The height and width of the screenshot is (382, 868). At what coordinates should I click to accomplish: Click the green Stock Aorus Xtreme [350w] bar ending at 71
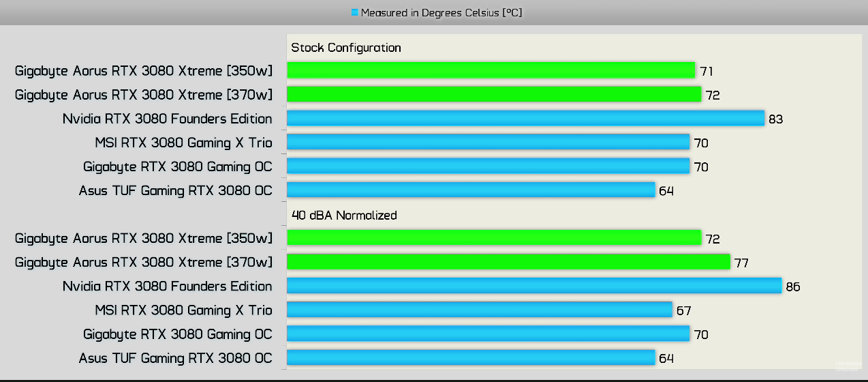[491, 70]
